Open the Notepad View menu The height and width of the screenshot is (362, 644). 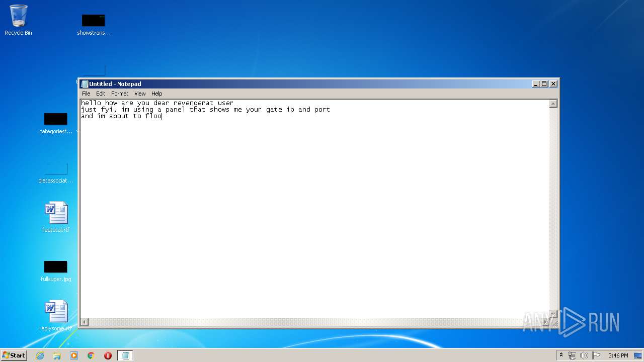140,94
